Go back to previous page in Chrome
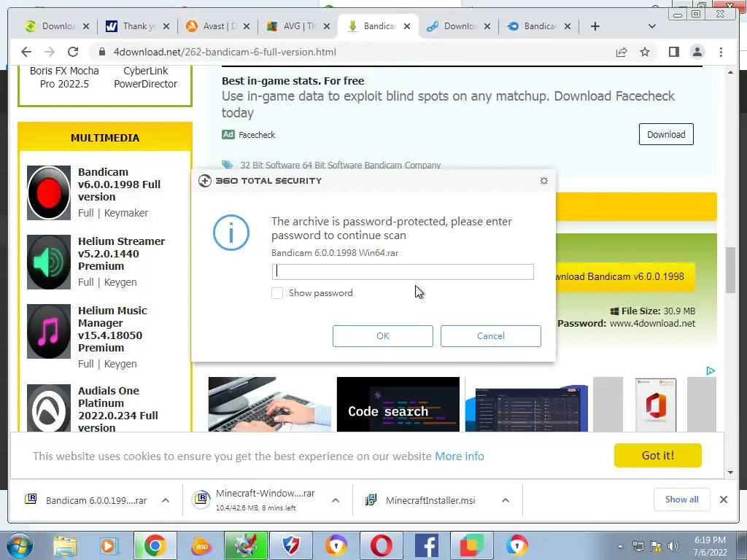 26,52
